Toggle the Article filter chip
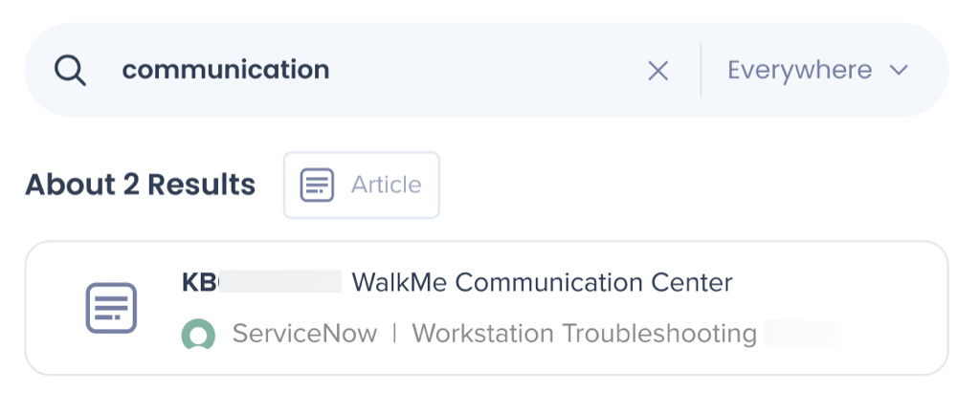980x393 pixels. pos(362,185)
